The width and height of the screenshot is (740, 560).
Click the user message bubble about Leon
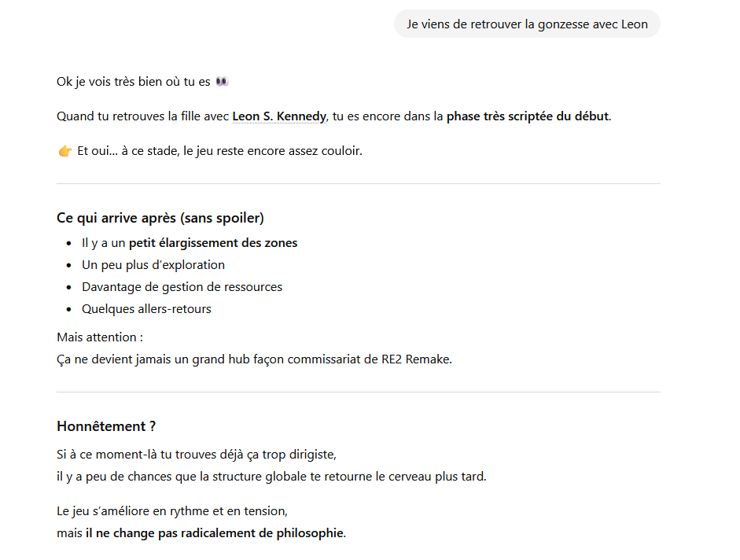pyautogui.click(x=527, y=24)
